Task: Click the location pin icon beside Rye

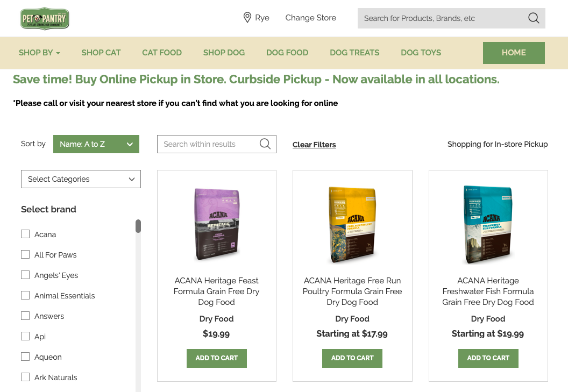Action: pos(247,17)
